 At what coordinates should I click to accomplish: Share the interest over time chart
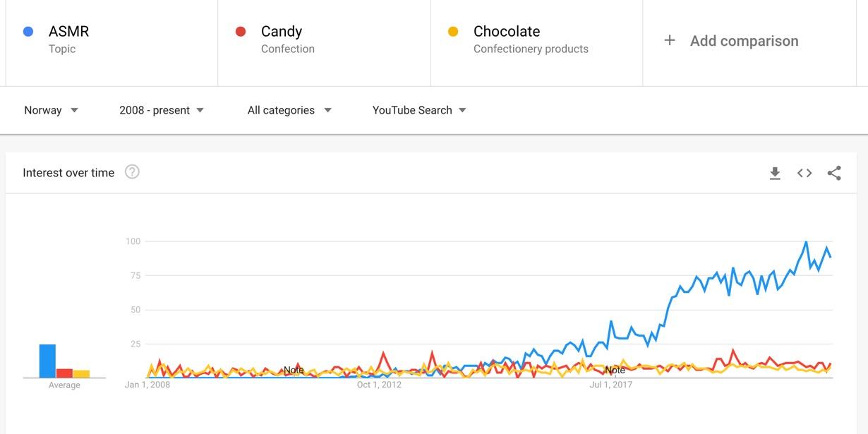point(834,173)
